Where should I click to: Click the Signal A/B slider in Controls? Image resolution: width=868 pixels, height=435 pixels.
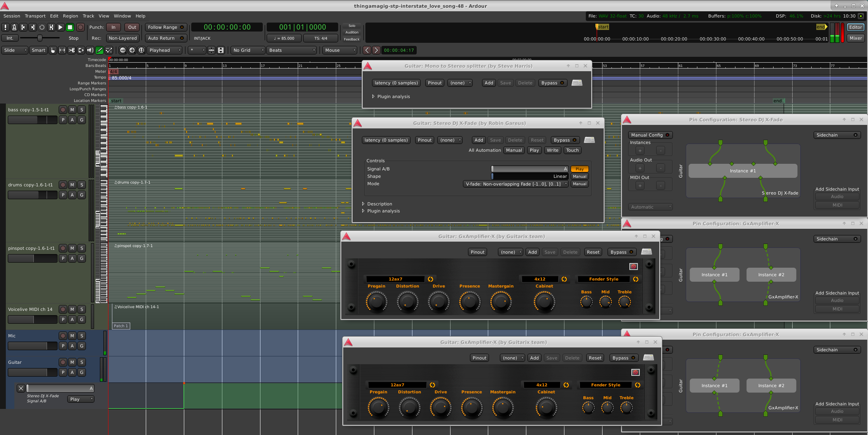(x=529, y=169)
